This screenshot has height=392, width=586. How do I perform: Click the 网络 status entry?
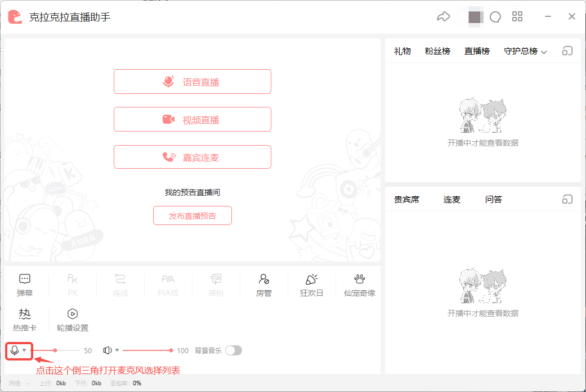[x=20, y=383]
